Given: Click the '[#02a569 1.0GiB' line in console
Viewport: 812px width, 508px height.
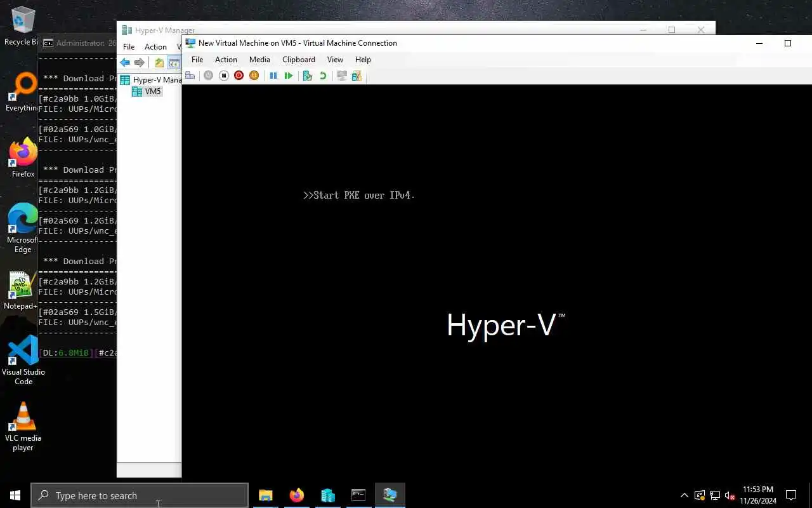Looking at the screenshot, I should [x=77, y=130].
